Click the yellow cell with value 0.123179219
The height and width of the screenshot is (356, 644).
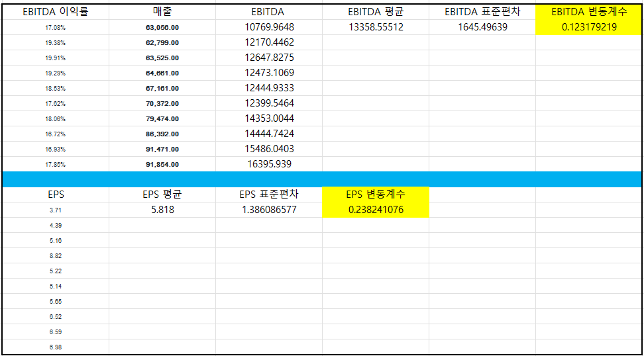click(x=589, y=27)
